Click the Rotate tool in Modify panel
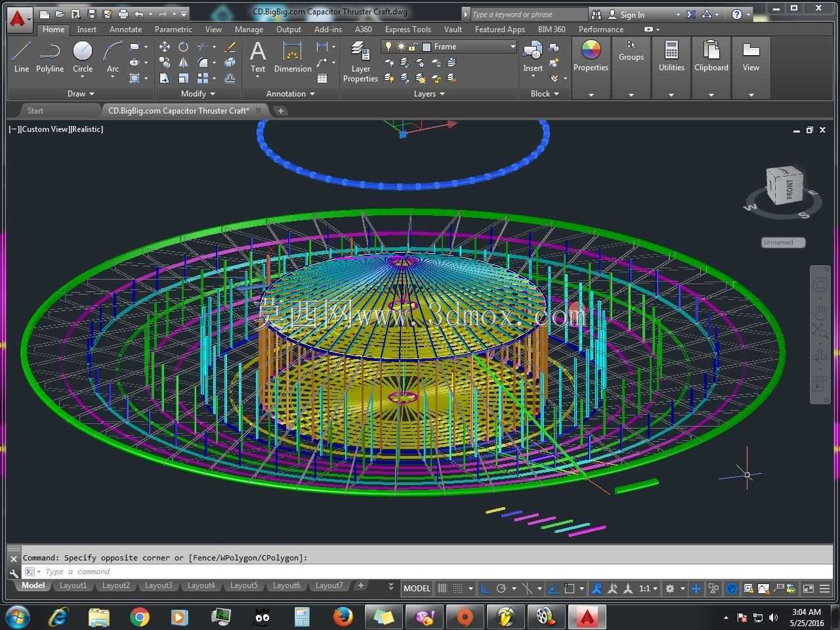 click(x=183, y=47)
